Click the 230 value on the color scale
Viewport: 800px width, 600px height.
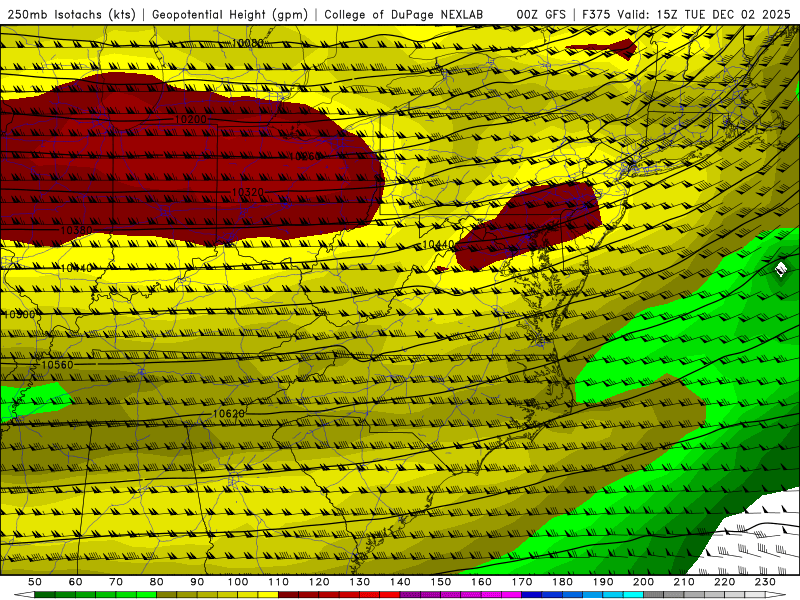click(765, 582)
